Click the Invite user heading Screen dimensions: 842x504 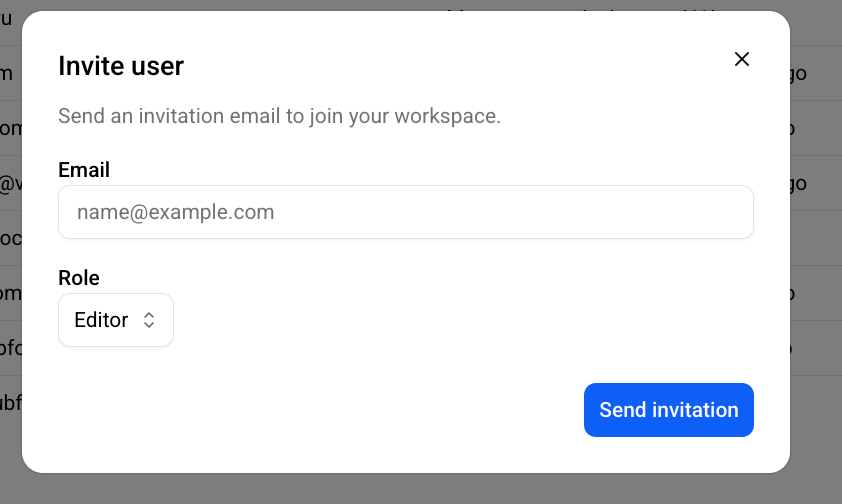(121, 66)
